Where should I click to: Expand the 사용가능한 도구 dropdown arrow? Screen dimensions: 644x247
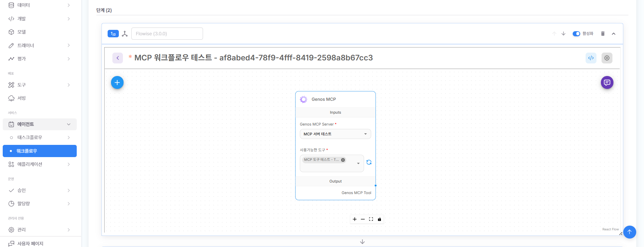click(358, 164)
